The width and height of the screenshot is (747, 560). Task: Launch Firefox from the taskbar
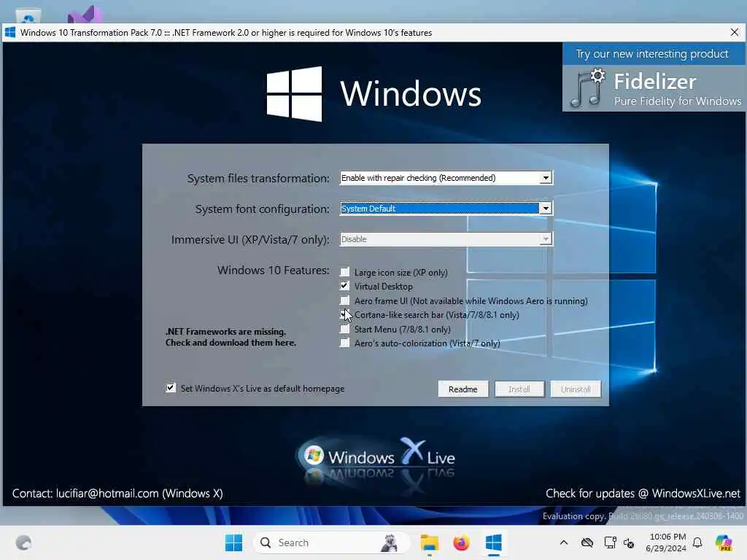tap(461, 542)
